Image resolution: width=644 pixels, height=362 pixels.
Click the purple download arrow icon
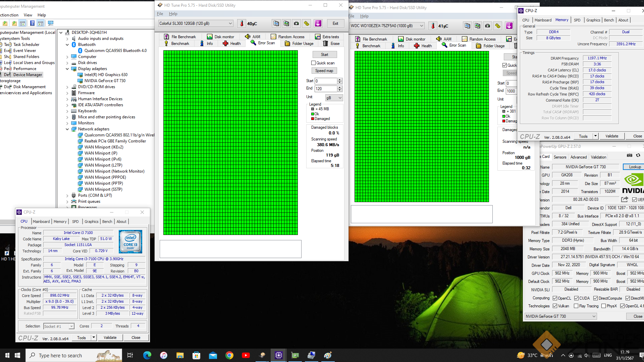[318, 23]
